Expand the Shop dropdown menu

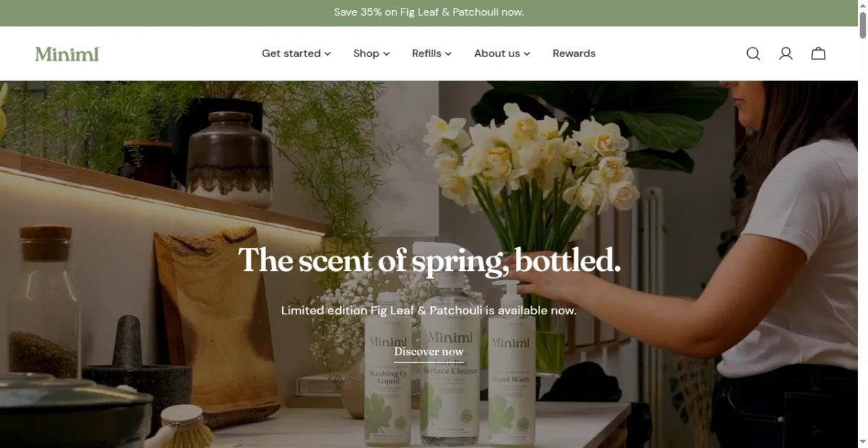pos(372,53)
